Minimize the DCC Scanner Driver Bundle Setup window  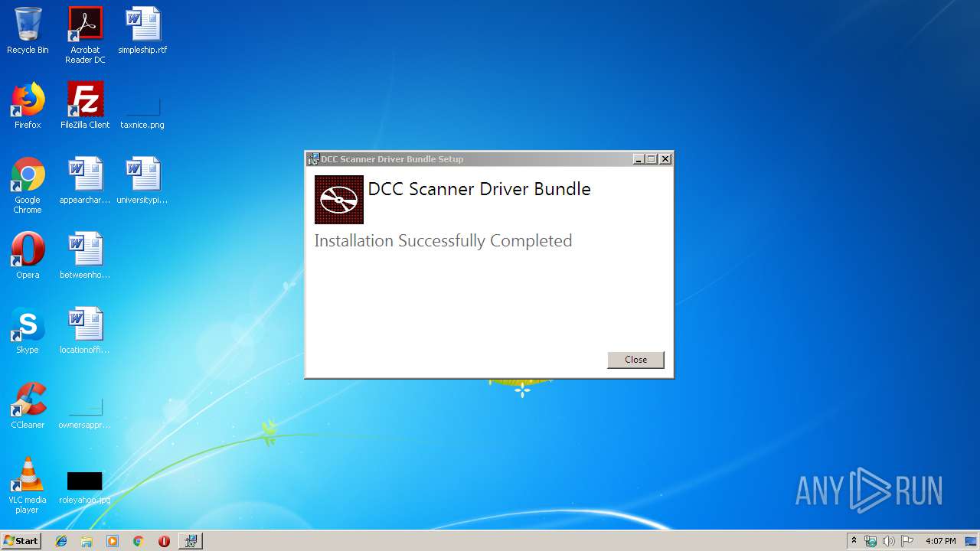[639, 159]
